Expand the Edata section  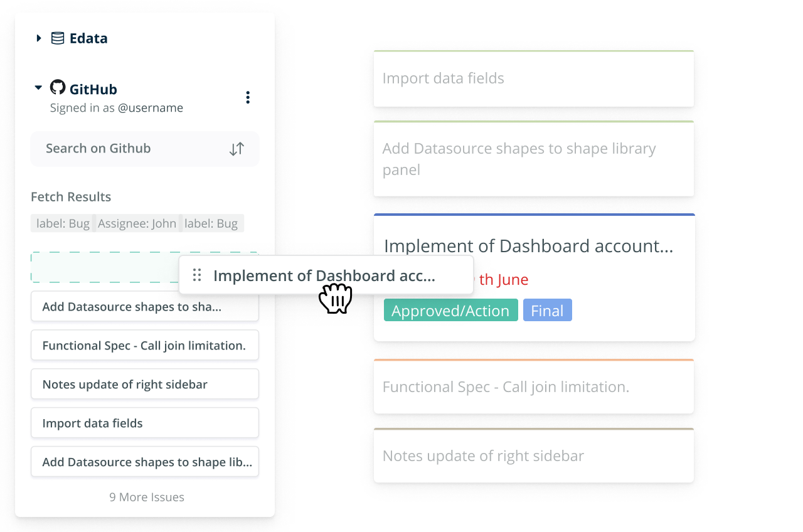(39, 38)
